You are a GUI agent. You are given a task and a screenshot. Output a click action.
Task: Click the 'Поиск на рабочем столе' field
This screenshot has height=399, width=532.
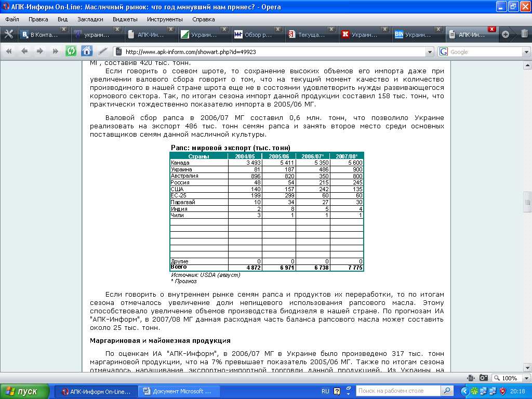[x=398, y=391]
